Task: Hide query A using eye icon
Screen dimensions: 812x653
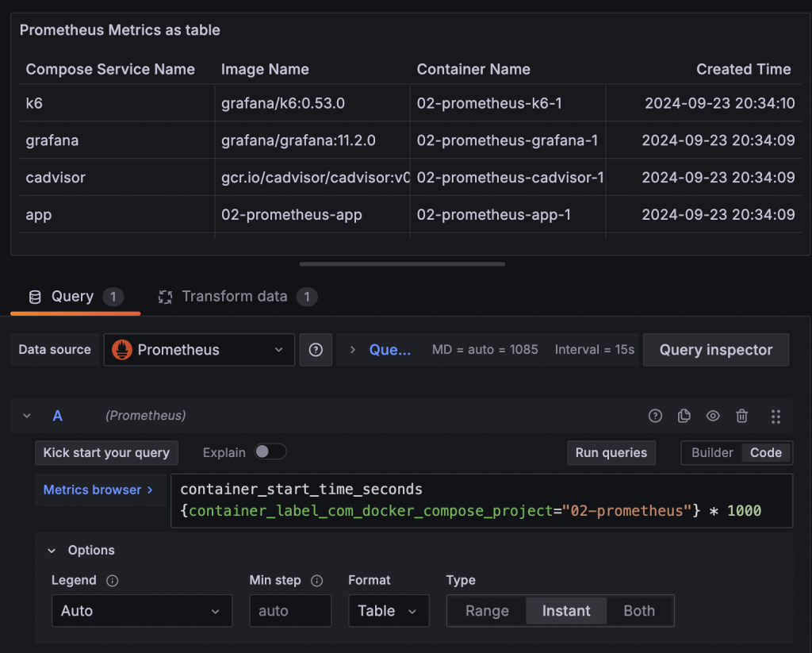Action: [x=713, y=416]
